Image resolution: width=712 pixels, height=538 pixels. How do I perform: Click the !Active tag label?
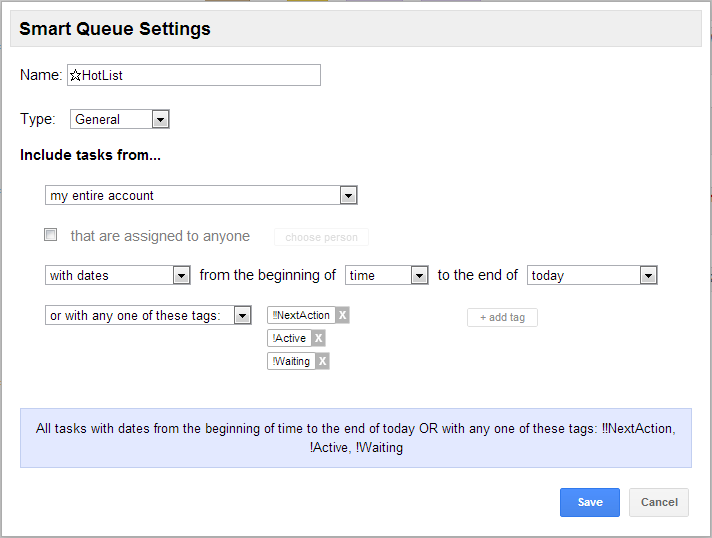tap(289, 338)
